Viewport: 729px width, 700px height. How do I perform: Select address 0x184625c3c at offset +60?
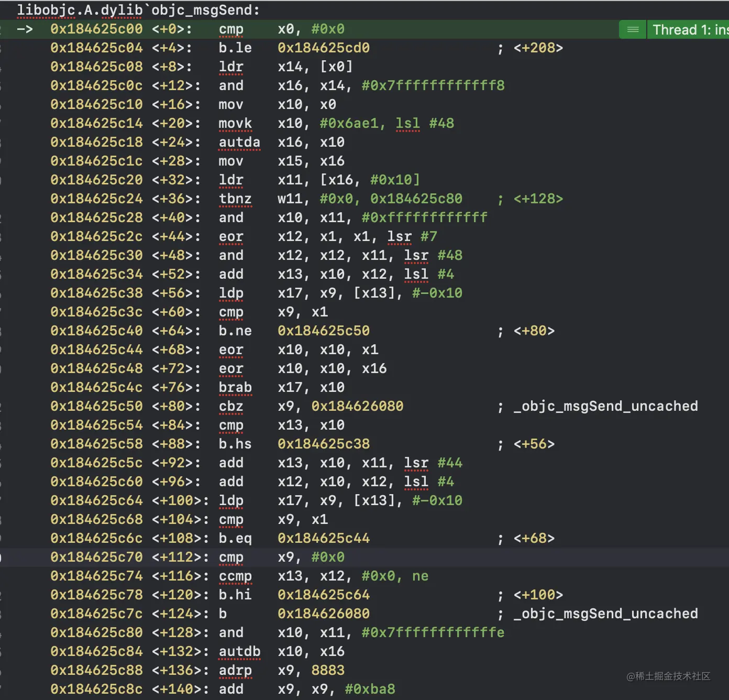point(96,312)
